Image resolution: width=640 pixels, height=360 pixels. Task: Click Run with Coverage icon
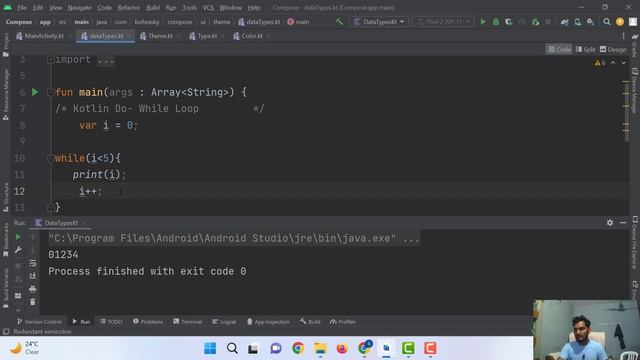coord(509,22)
